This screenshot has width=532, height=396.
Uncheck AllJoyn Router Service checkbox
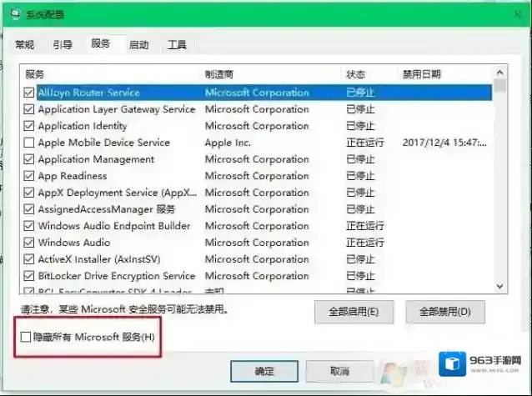coord(29,93)
